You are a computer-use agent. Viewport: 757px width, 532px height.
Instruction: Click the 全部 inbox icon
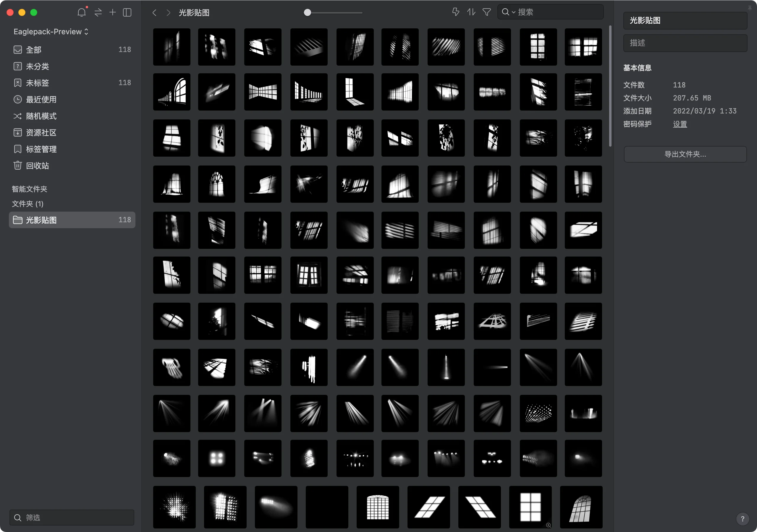tap(17, 50)
